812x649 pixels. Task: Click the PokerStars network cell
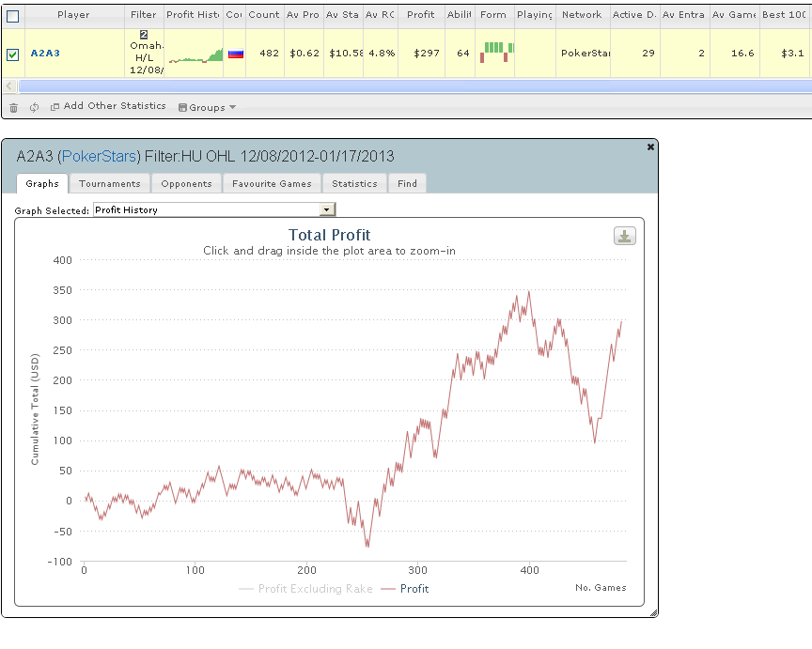(583, 53)
